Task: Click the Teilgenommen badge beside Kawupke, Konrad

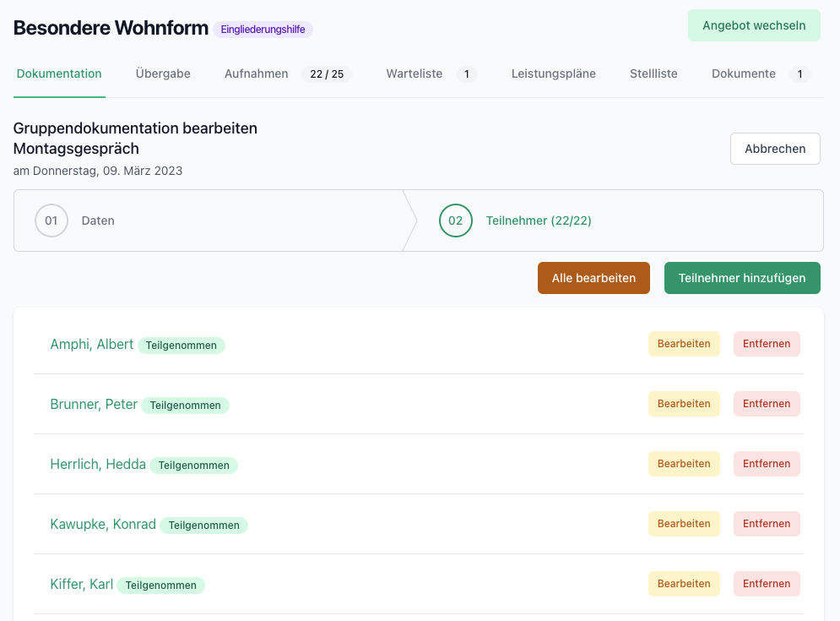Action: tap(203, 526)
